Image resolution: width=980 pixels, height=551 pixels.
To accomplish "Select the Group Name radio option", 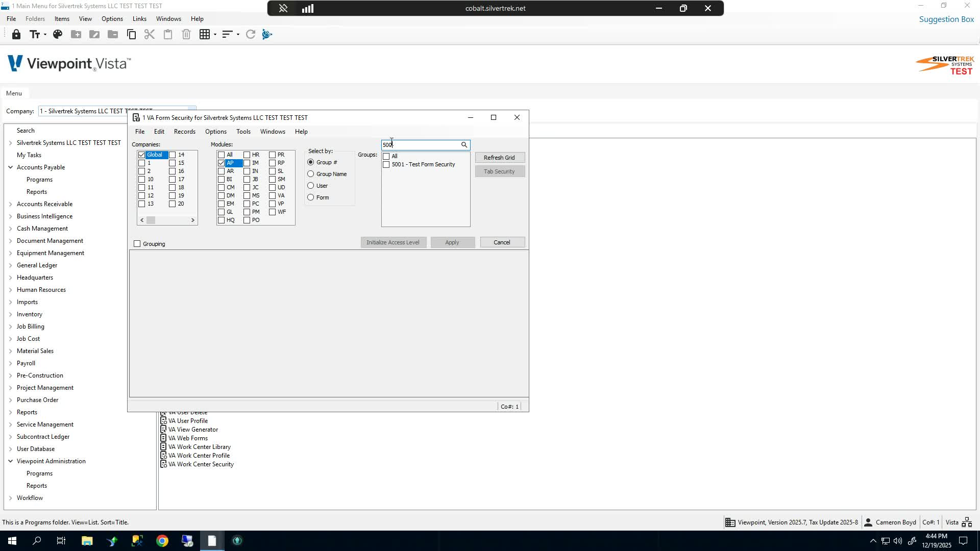I will pyautogui.click(x=311, y=174).
